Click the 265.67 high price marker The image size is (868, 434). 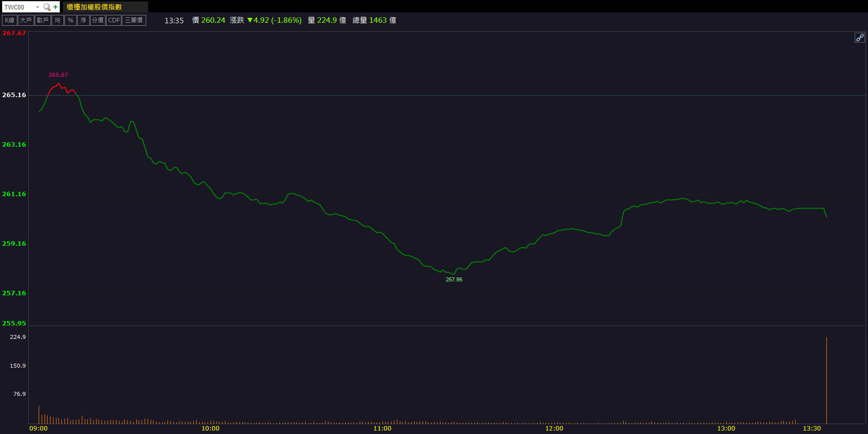58,75
